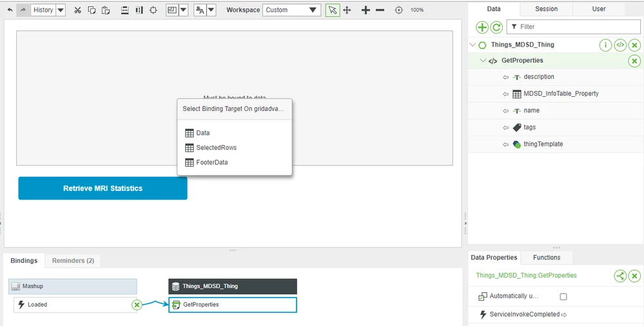This screenshot has height=326, width=644.
Task: Click the add data plus icon
Action: (x=482, y=27)
